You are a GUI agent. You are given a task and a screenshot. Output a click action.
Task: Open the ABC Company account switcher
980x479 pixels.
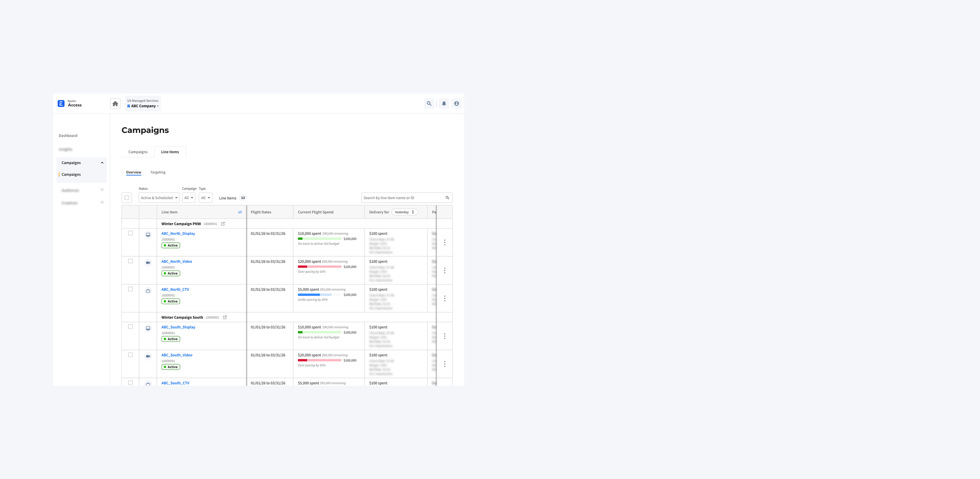point(143,106)
